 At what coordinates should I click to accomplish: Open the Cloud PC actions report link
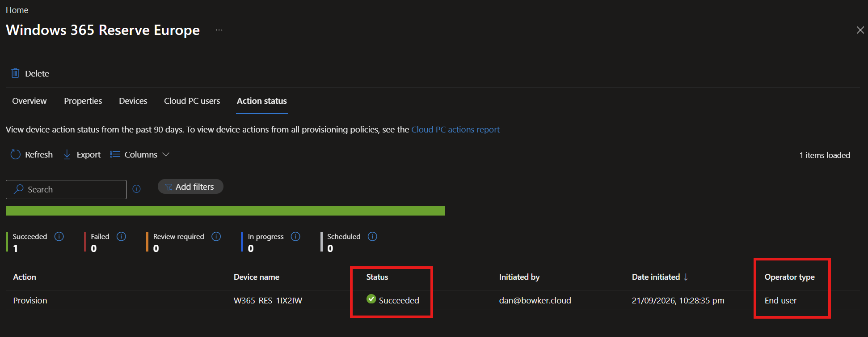[455, 129]
